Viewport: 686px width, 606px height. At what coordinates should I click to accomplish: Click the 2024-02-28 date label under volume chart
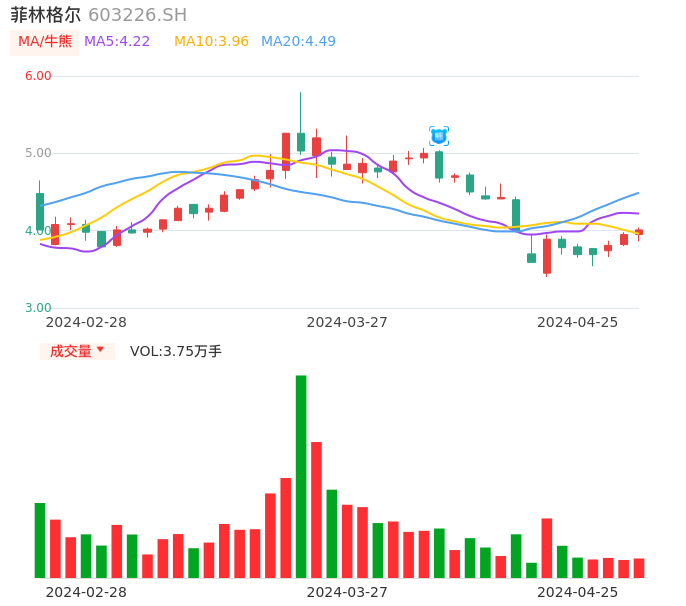pos(86,592)
